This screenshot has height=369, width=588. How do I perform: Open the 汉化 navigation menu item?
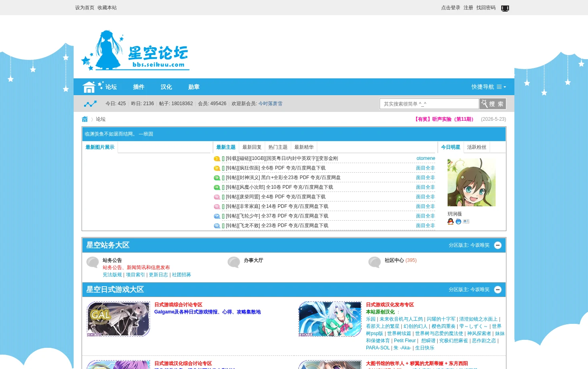[x=166, y=87]
